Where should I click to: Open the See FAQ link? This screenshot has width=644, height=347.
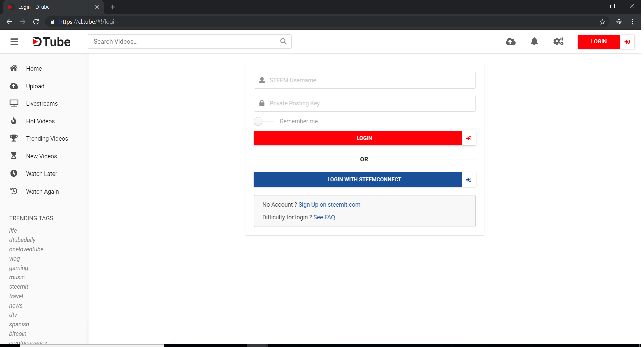(x=324, y=217)
